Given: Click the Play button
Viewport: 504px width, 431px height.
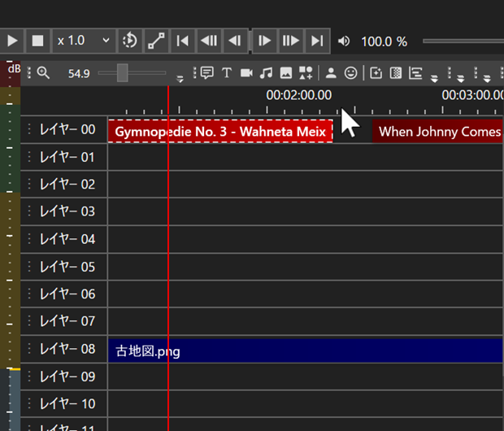Looking at the screenshot, I should [12, 41].
